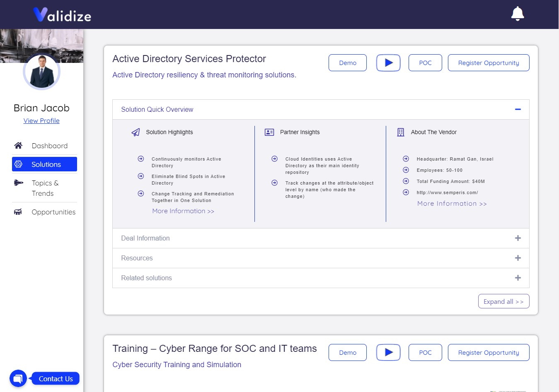
Task: Click the Topics & Trends spaceship icon
Action: click(18, 183)
